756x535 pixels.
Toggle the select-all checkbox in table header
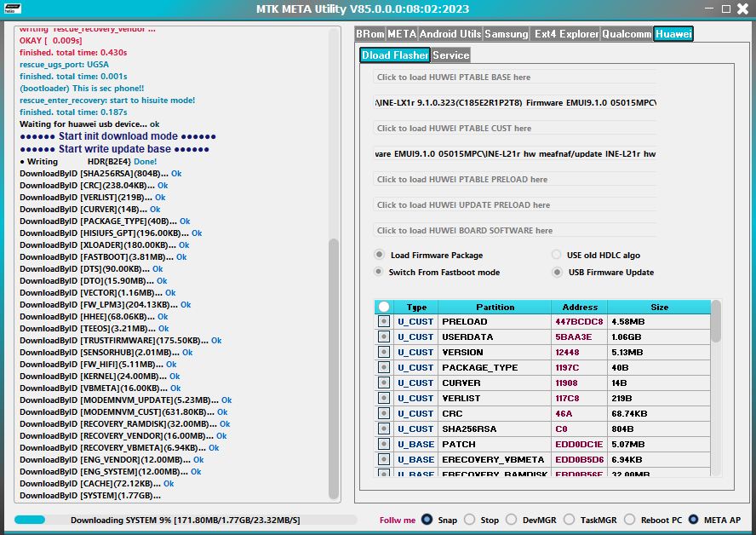pos(384,307)
